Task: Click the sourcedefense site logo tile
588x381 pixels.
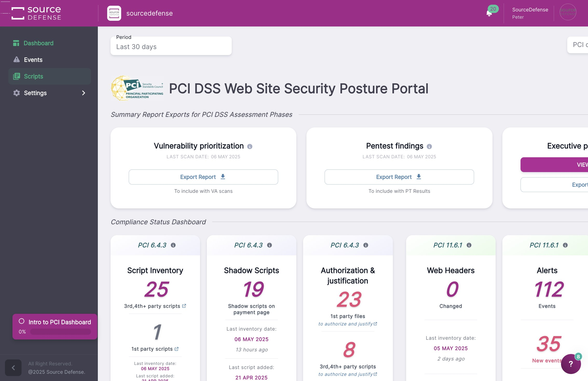Action: click(114, 13)
